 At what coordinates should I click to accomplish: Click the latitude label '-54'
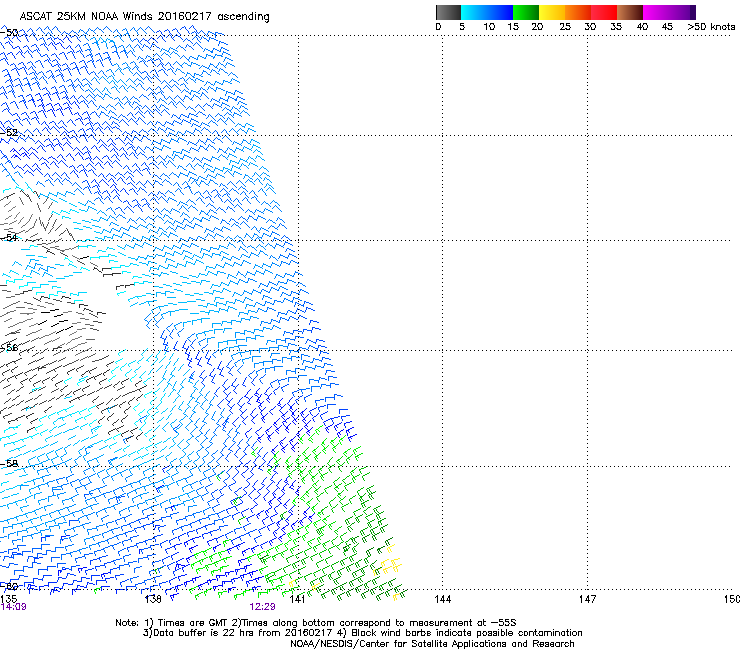point(9,237)
